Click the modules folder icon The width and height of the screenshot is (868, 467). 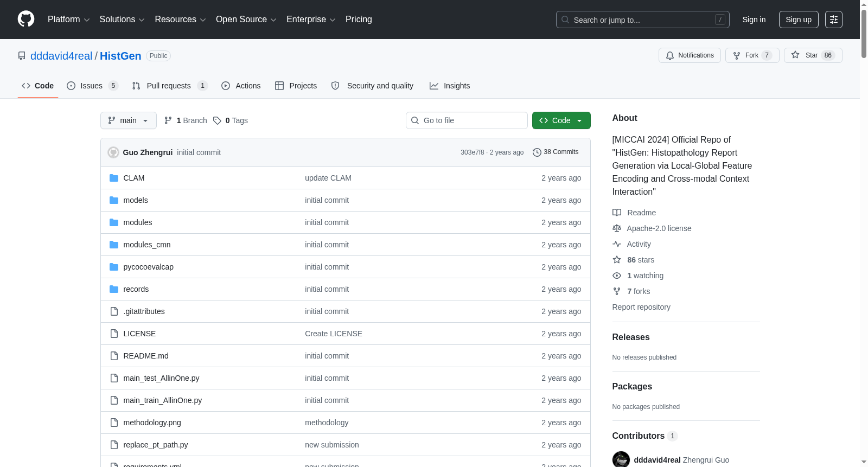pyautogui.click(x=114, y=222)
